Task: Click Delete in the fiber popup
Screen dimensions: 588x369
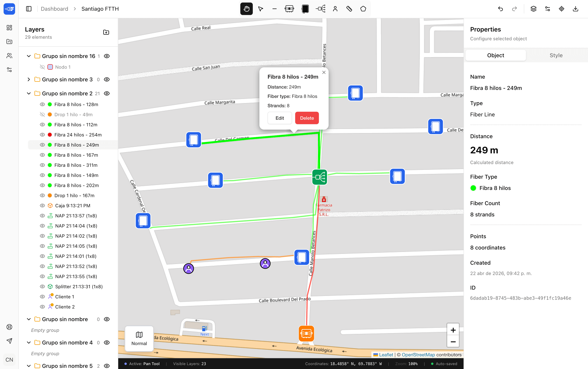Action: pos(307,118)
